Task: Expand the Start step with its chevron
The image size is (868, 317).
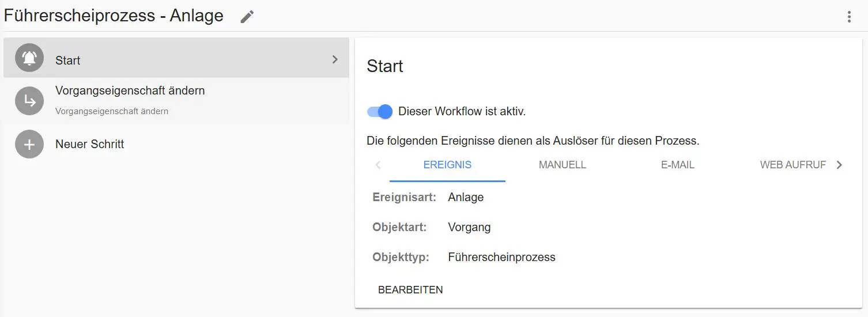Action: [335, 59]
